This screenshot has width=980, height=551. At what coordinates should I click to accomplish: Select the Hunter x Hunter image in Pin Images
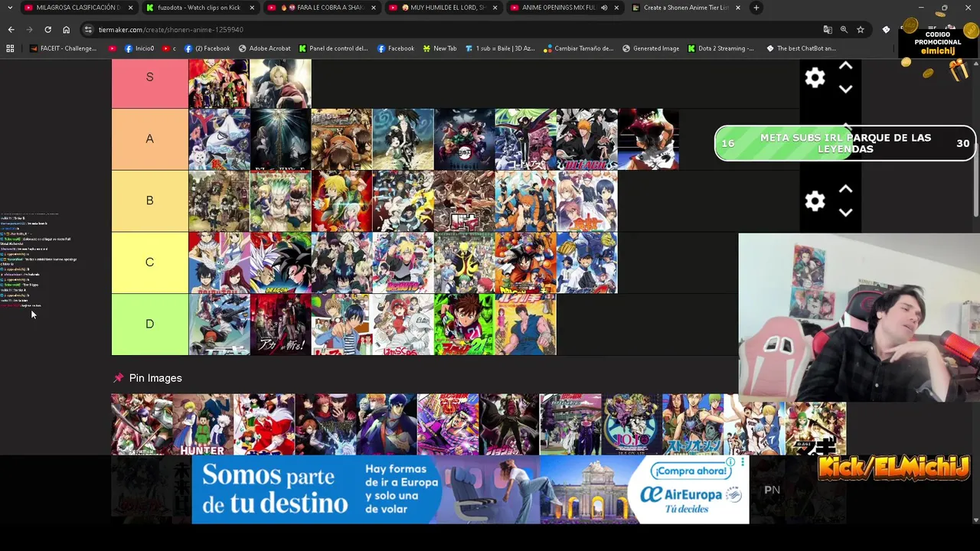pyautogui.click(x=203, y=425)
